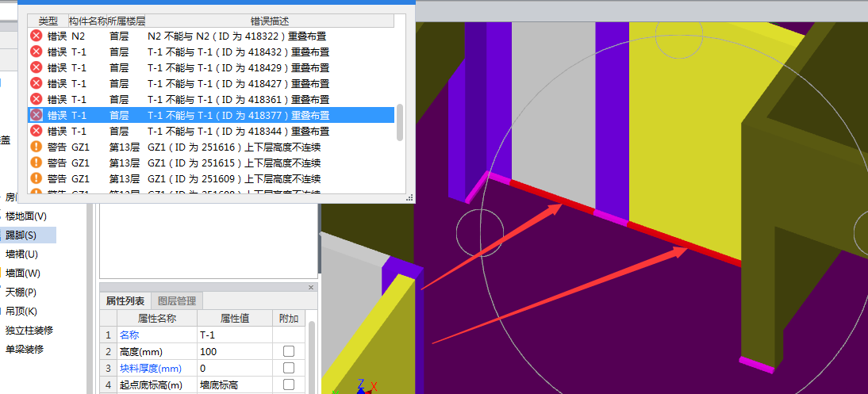Sort by the 构件名称 column header
The height and width of the screenshot is (394, 868).
pos(87,21)
